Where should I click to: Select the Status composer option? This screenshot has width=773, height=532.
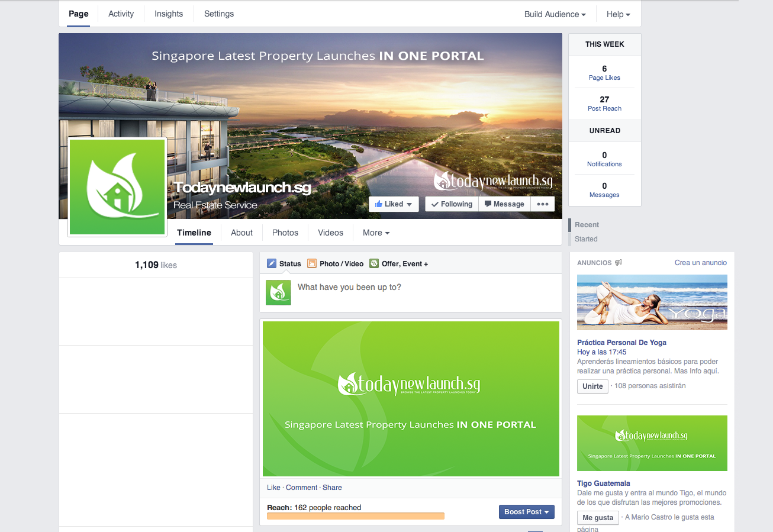pos(284,263)
